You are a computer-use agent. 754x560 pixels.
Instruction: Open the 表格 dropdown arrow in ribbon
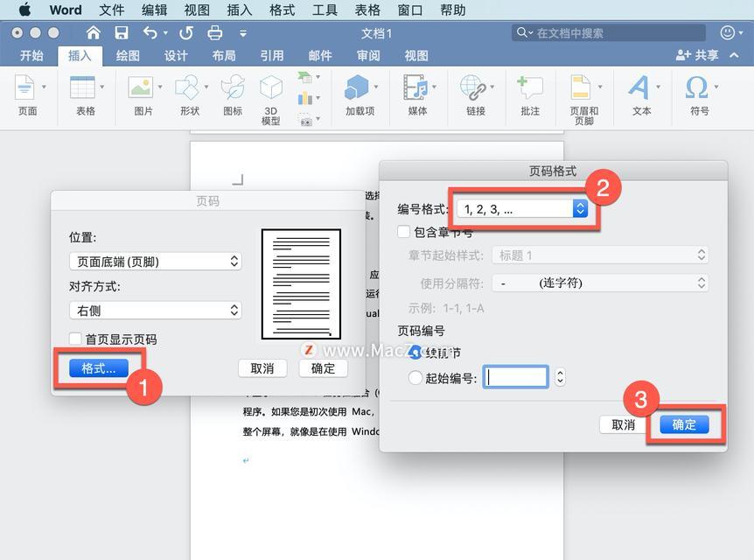102,87
